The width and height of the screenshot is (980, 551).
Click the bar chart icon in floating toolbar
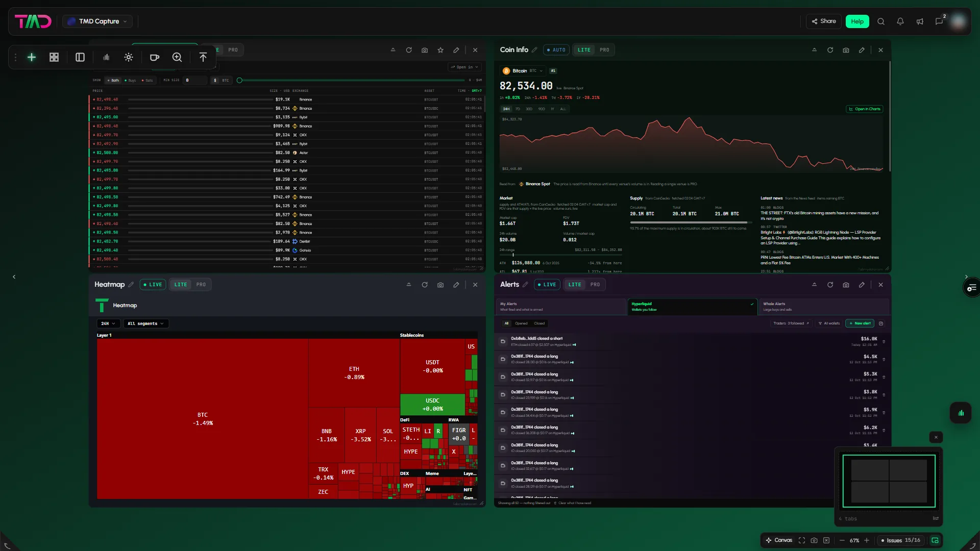106,57
